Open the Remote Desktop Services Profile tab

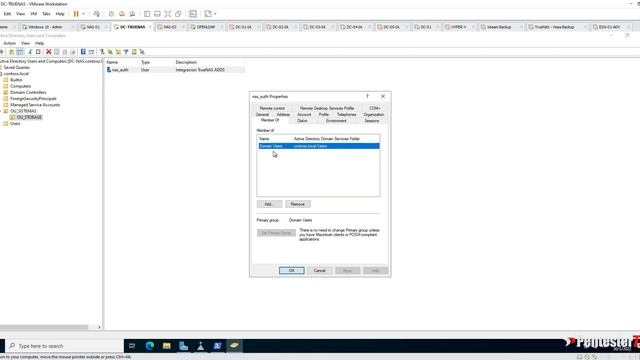point(327,108)
